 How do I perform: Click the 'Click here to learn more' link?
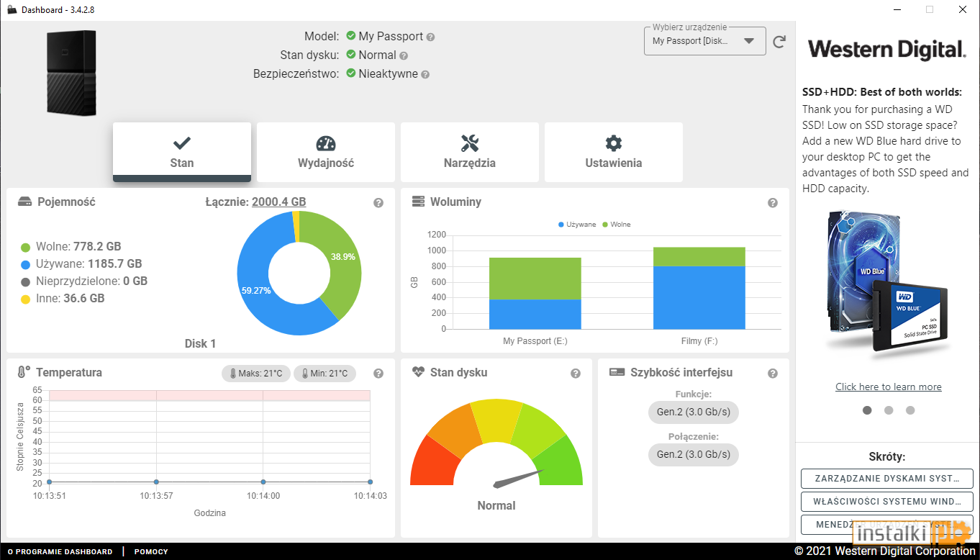pyautogui.click(x=889, y=387)
